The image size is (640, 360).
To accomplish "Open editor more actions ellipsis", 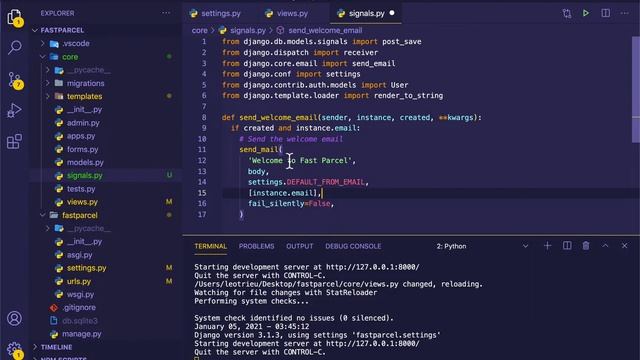I will click(624, 13).
